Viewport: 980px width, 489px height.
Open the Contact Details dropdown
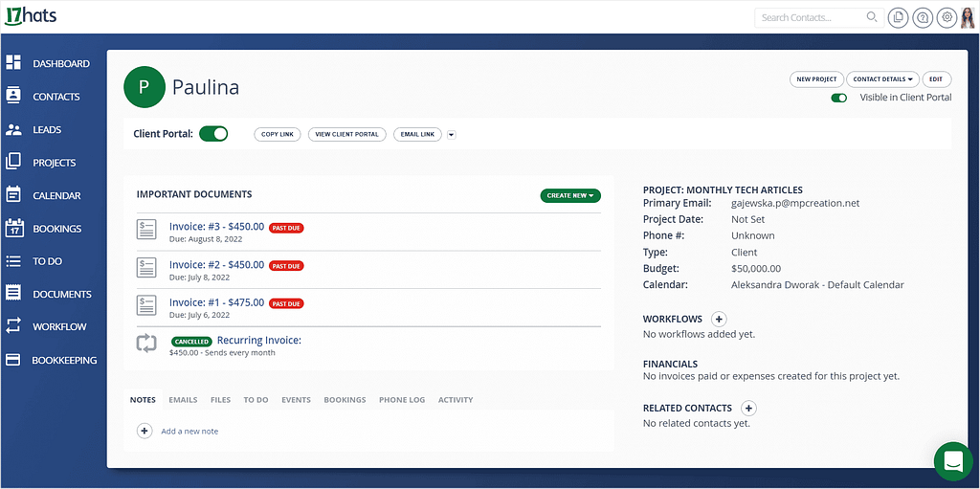pos(882,79)
